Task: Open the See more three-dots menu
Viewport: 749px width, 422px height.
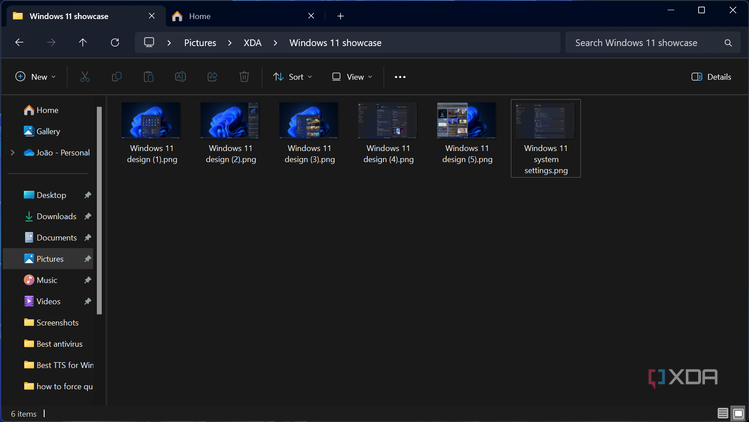Action: (400, 77)
